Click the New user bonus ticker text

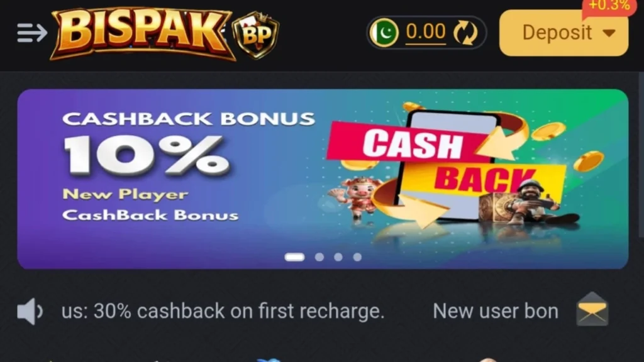496,311
